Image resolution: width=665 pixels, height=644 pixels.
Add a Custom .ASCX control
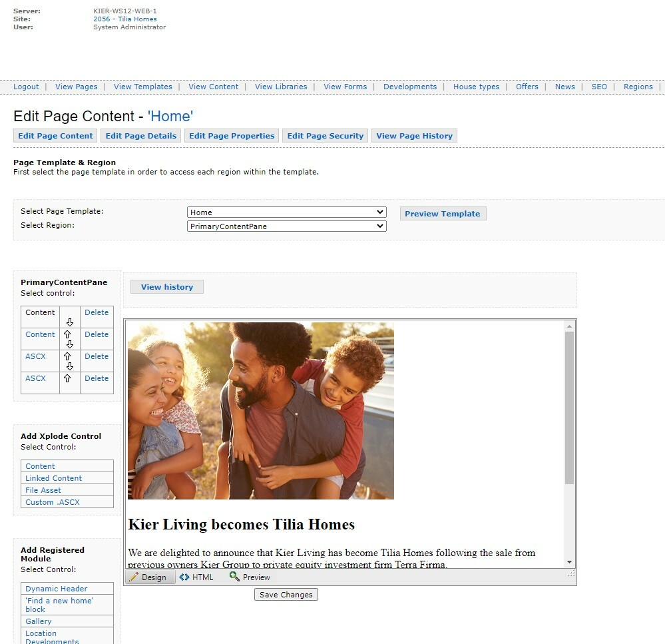click(x=52, y=502)
